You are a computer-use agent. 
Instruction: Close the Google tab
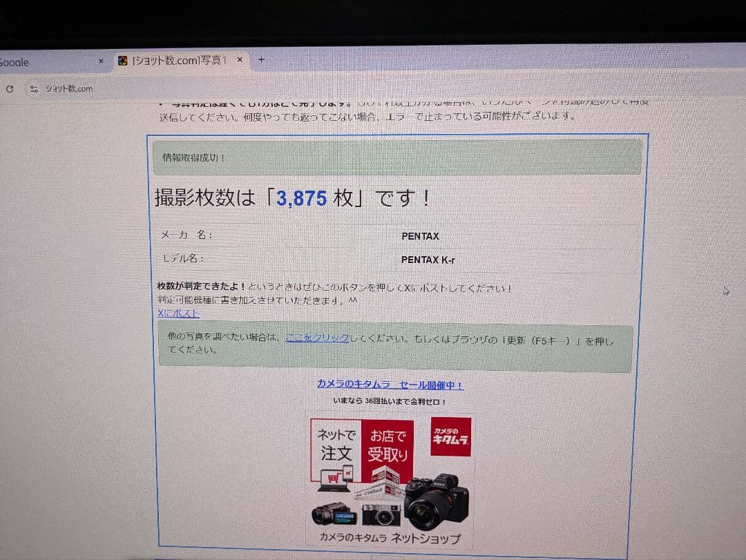coord(101,60)
